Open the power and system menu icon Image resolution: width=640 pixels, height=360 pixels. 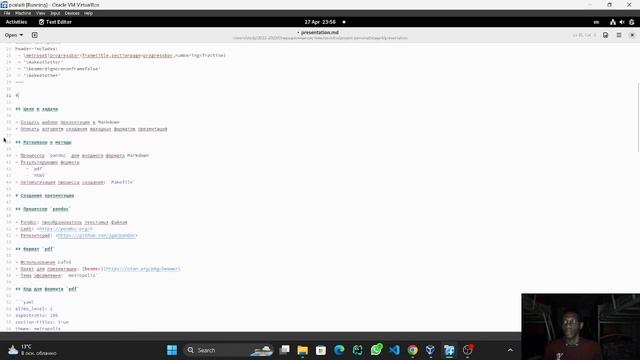[631, 22]
